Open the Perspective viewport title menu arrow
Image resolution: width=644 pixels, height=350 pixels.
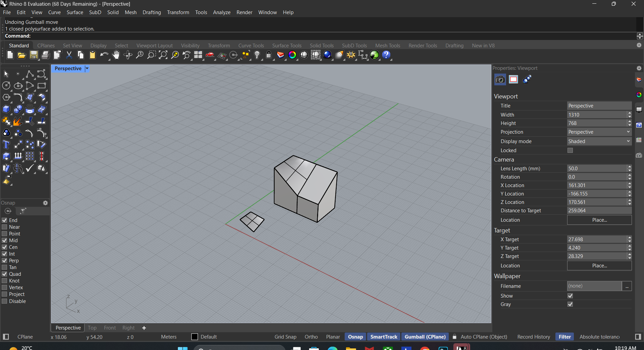(x=87, y=69)
